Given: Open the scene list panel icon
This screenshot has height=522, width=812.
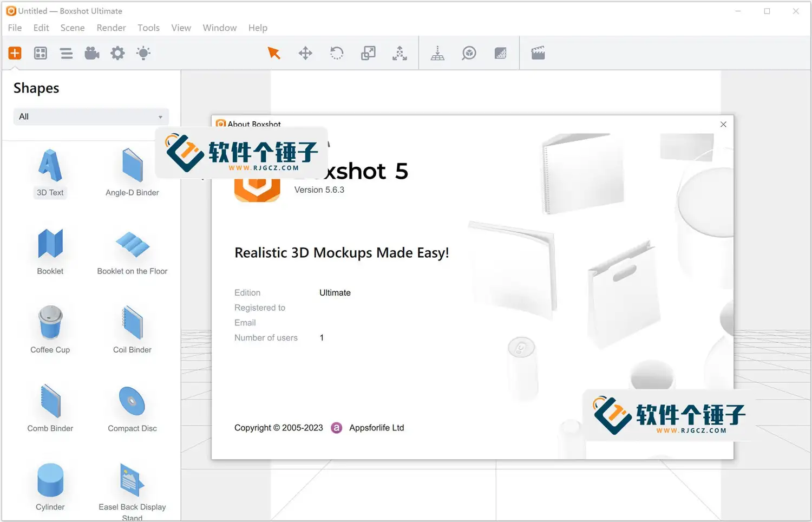Looking at the screenshot, I should coord(67,53).
